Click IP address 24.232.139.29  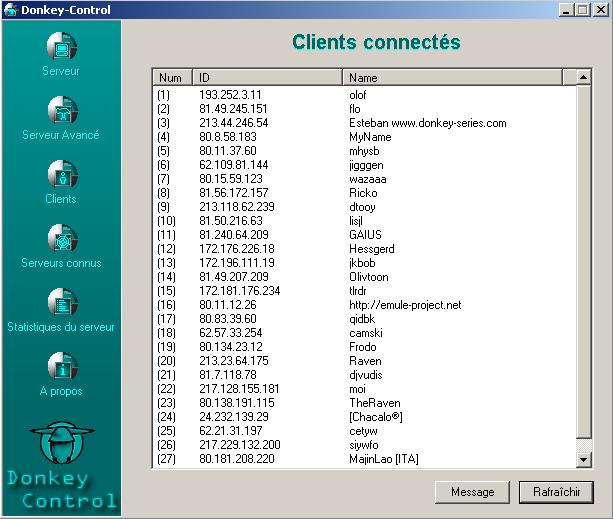pyautogui.click(x=234, y=417)
